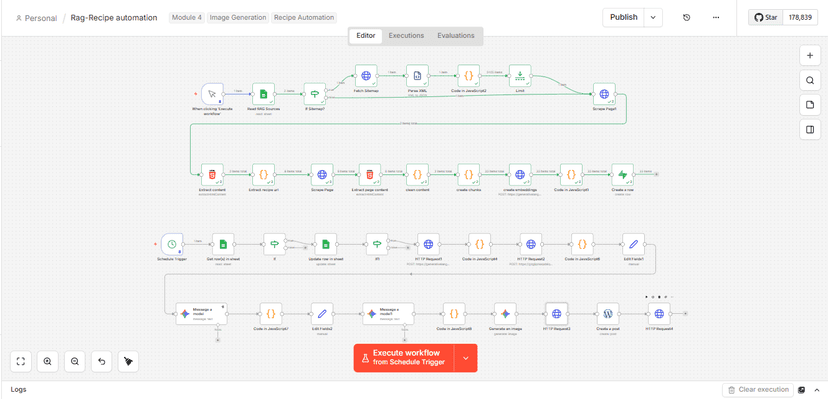This screenshot has height=399, width=828.
Task: Switch to the Evaluations tab
Action: tap(456, 36)
